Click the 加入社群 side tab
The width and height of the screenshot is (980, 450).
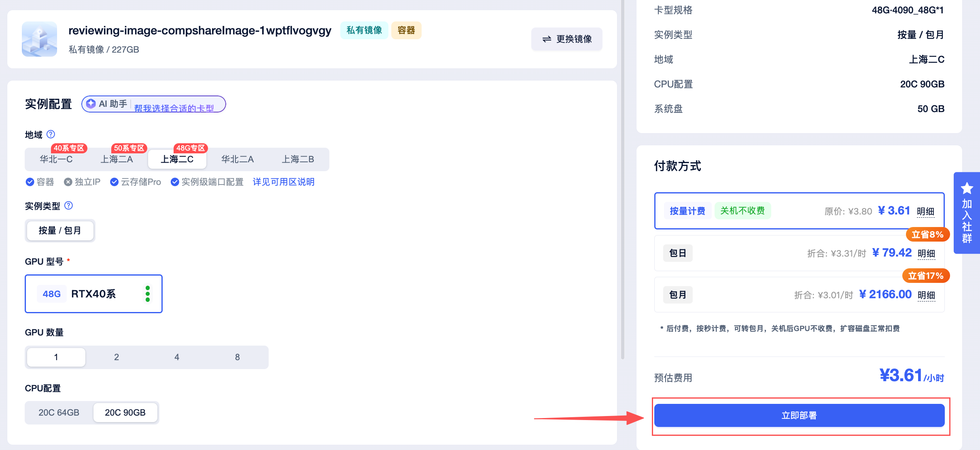pyautogui.click(x=967, y=213)
